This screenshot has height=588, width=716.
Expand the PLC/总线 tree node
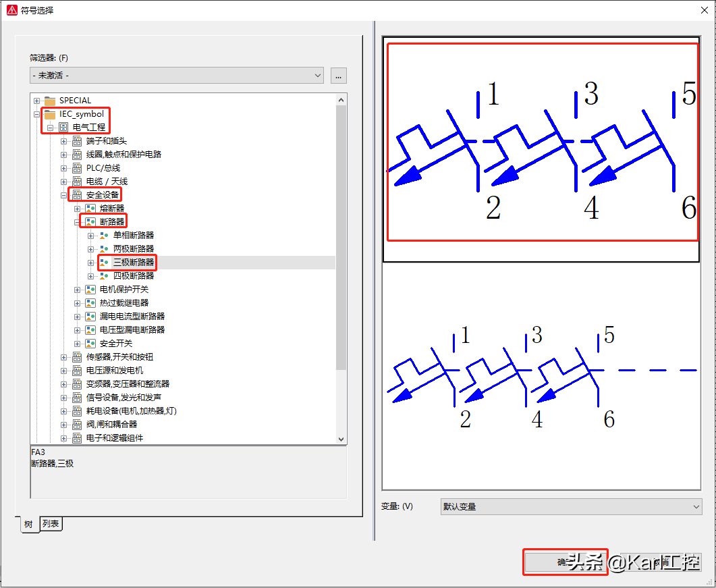[x=64, y=168]
